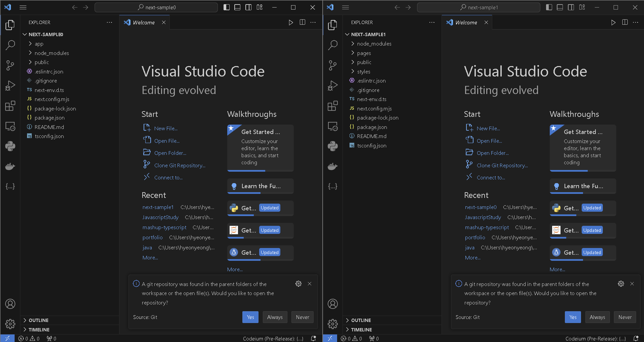The width and height of the screenshot is (644, 342).
Task: Open recent next-sample1 in next-sample0 window
Action: point(158,207)
